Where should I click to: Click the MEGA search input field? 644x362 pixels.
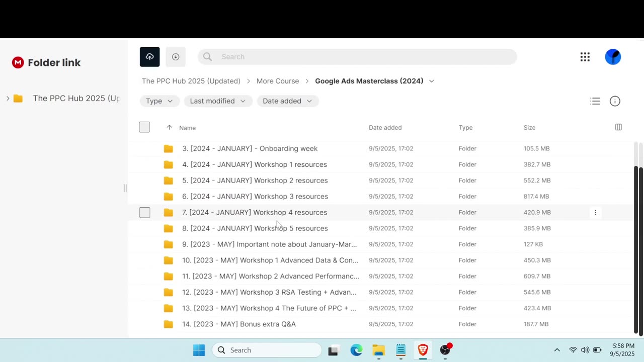pos(357,57)
